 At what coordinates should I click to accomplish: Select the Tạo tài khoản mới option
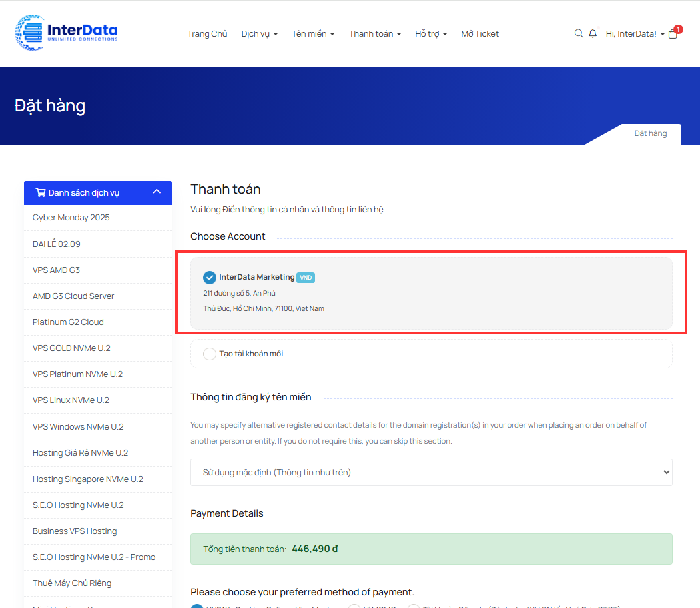click(x=210, y=354)
